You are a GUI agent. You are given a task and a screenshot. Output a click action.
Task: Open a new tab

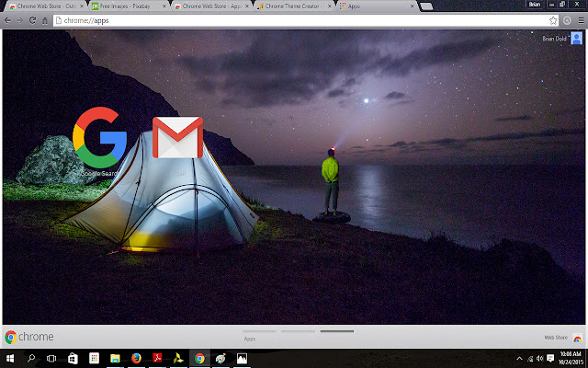tap(426, 6)
